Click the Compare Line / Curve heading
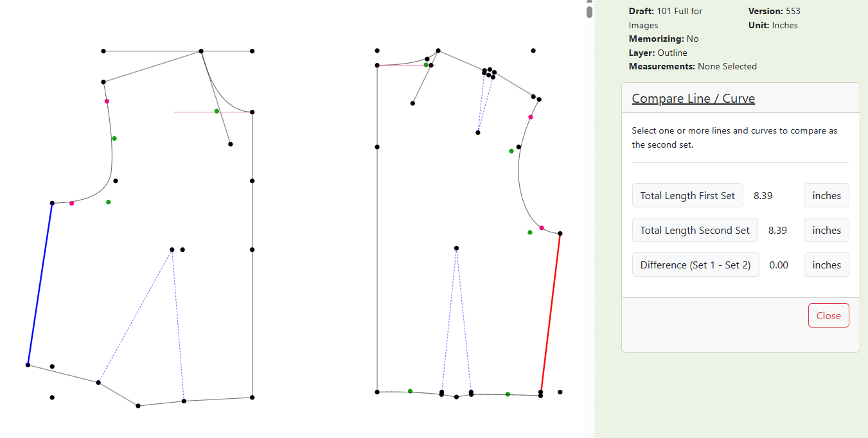This screenshot has width=868, height=438. tap(693, 98)
